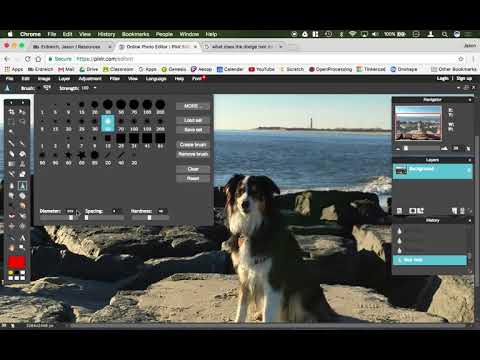This screenshot has height=360, width=480.
Task: Select the Marquee selection tool
Action: point(11,122)
